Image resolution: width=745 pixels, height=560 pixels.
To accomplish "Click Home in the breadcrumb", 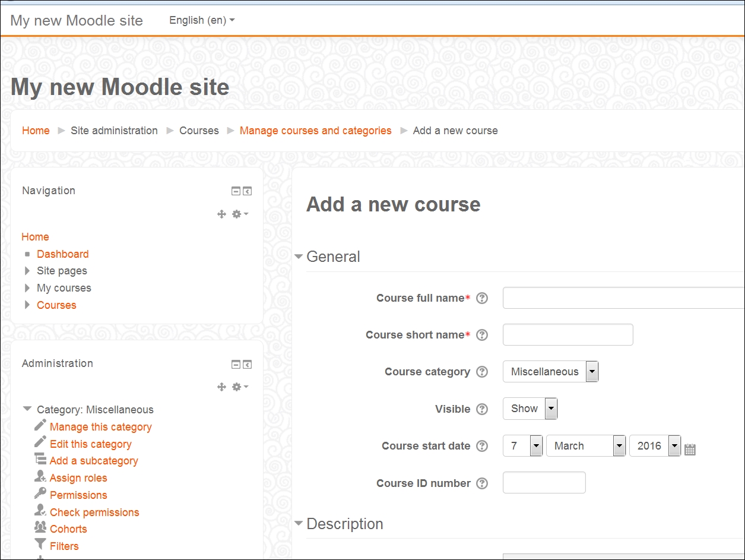I will 36,131.
